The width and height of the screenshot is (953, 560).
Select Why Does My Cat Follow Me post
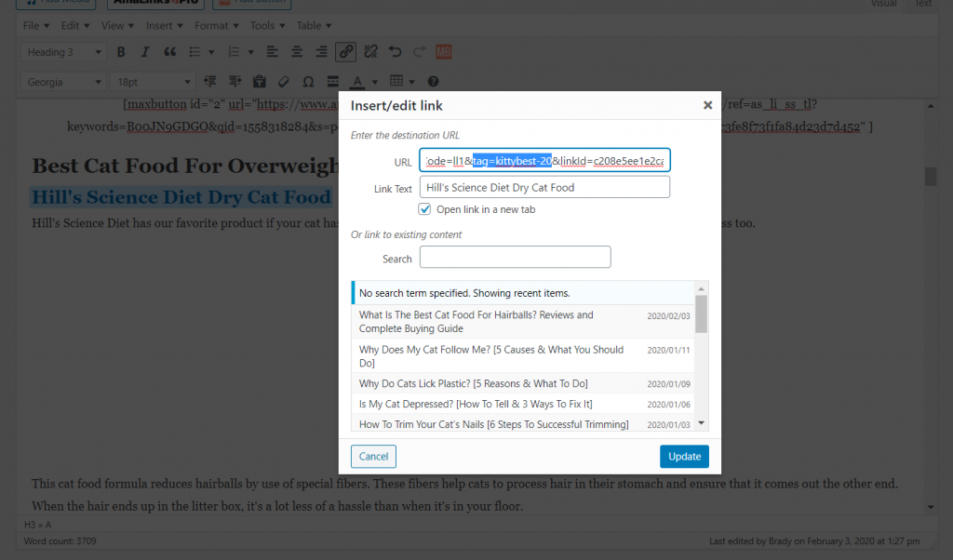tap(523, 356)
